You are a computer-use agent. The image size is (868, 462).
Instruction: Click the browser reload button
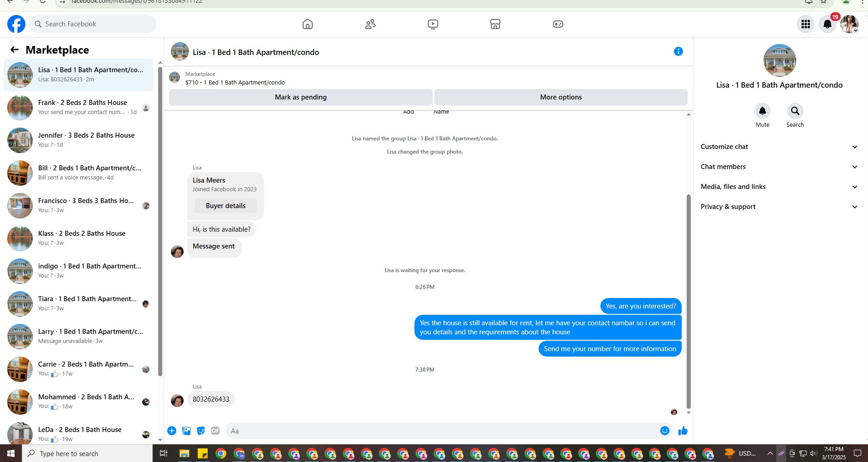click(42, 1)
